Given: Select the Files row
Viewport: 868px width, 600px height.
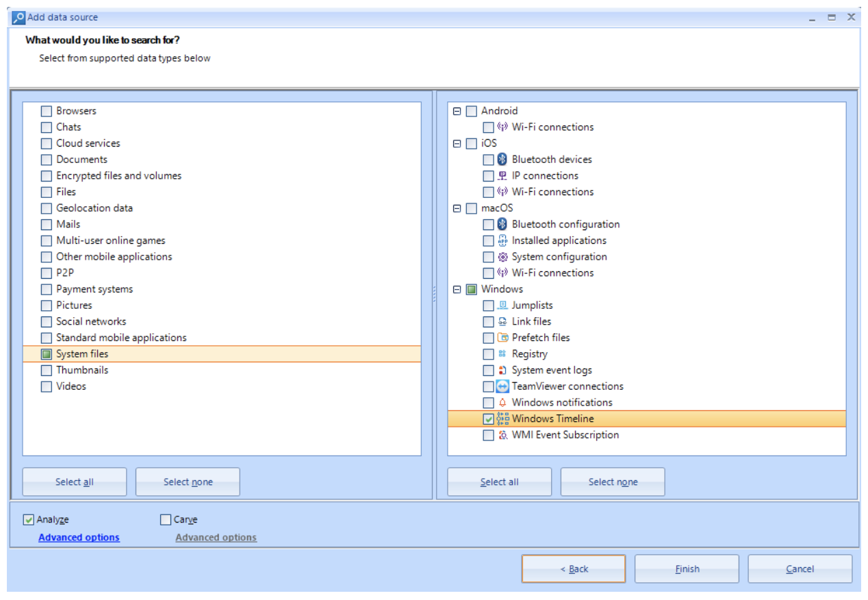Looking at the screenshot, I should (x=222, y=192).
